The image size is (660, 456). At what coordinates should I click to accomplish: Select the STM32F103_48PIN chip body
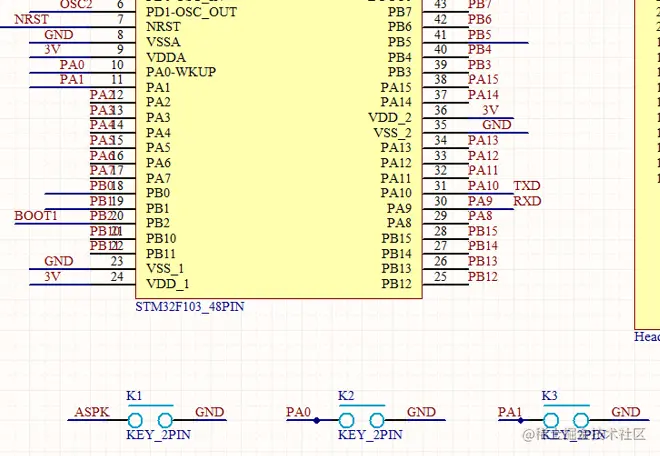pos(279,149)
